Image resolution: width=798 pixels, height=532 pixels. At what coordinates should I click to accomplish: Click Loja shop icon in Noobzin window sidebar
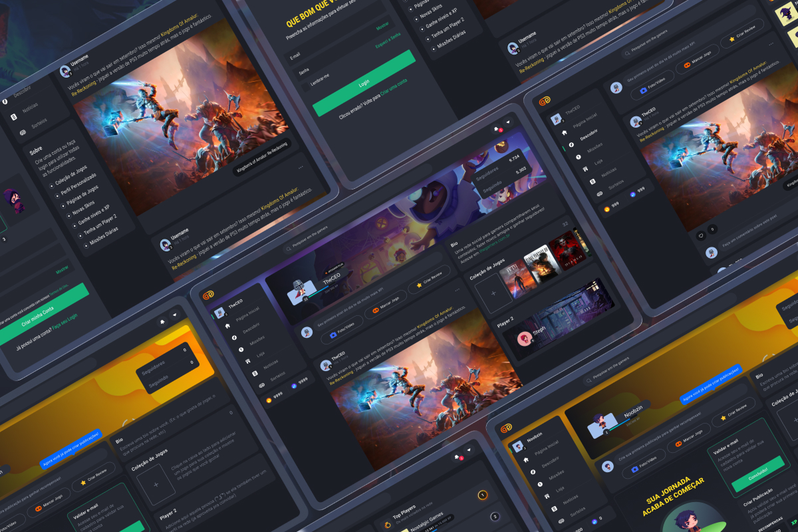(x=547, y=496)
